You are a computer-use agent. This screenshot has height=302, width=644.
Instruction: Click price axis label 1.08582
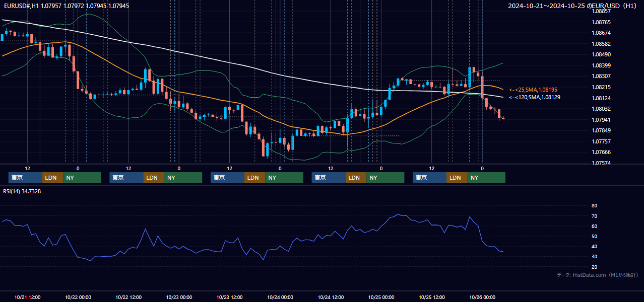click(x=601, y=44)
